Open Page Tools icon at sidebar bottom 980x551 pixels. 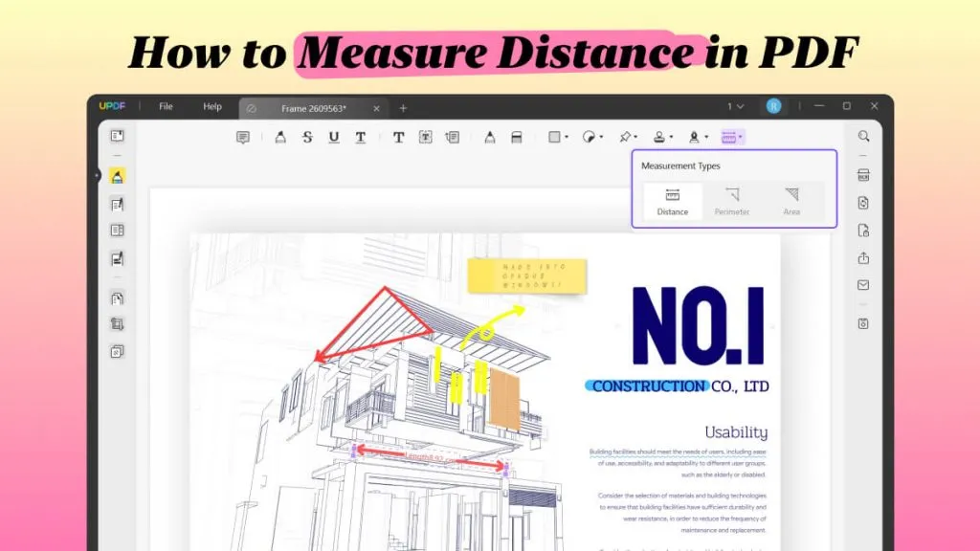click(x=117, y=352)
